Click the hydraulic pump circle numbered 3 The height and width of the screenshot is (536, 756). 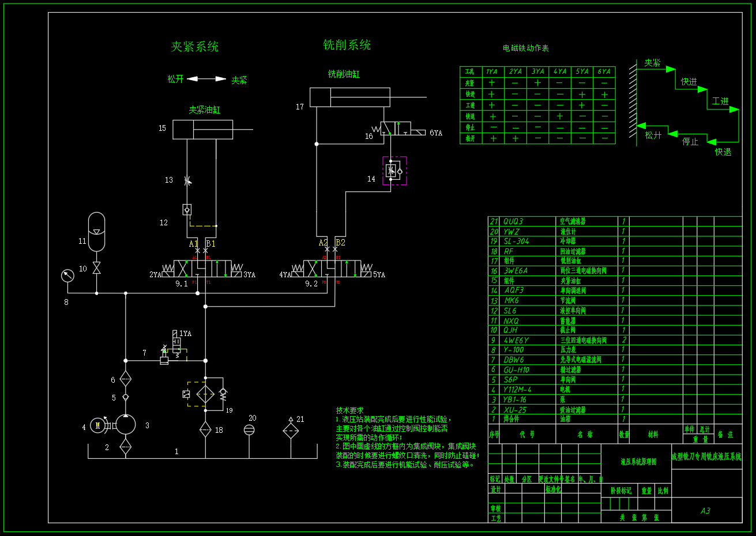coord(126,424)
